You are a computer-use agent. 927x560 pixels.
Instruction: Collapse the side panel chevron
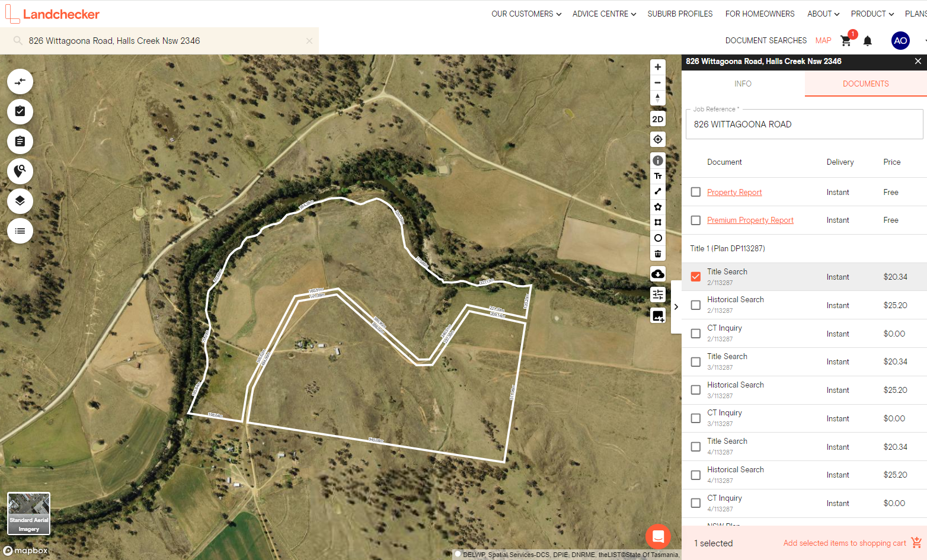coord(676,307)
